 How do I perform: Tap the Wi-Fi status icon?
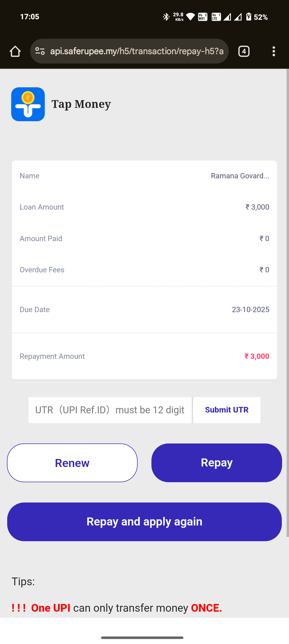click(190, 17)
